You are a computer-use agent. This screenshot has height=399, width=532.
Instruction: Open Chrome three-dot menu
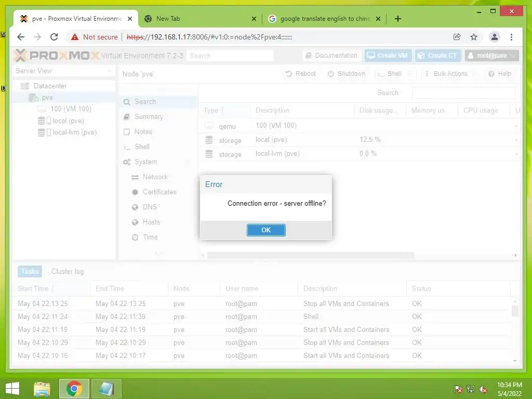[x=511, y=37]
